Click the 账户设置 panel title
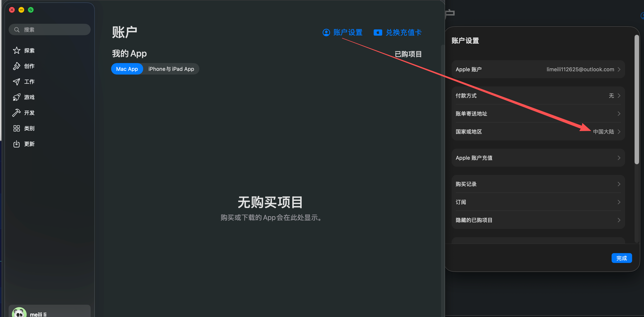Screen dimensions: 644x317 click(465, 40)
